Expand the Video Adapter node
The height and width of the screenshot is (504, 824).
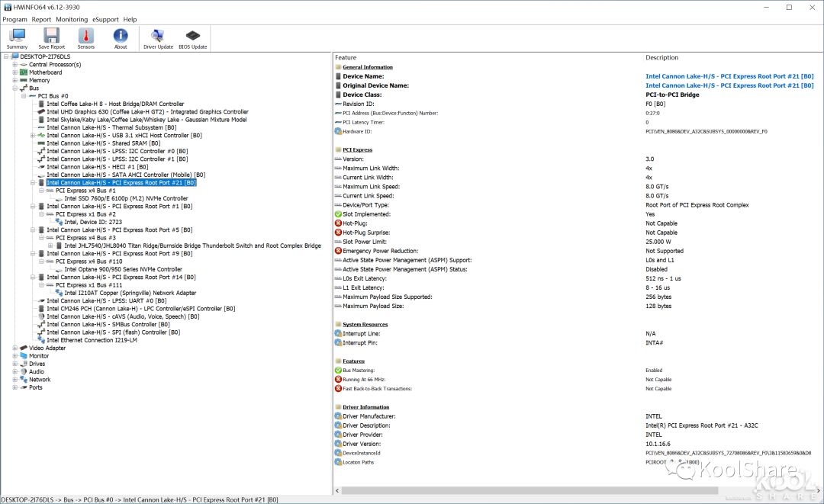click(14, 348)
